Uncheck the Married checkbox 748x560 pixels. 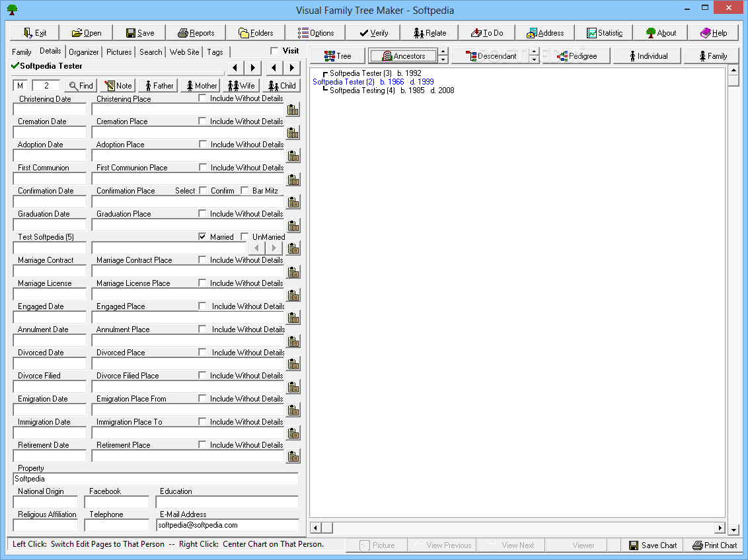202,237
